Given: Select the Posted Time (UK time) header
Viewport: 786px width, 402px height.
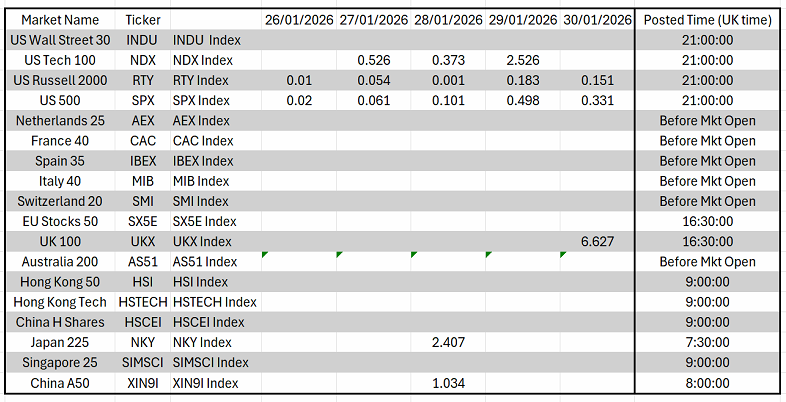Looking at the screenshot, I should [707, 20].
